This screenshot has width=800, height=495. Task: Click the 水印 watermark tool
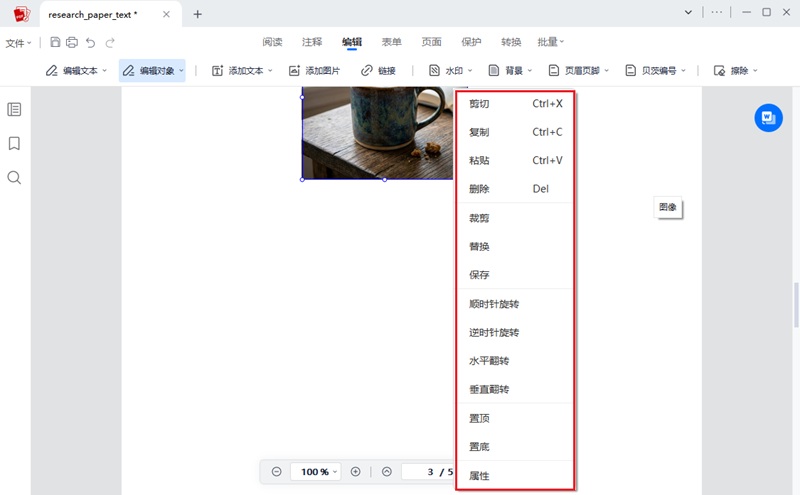point(445,71)
